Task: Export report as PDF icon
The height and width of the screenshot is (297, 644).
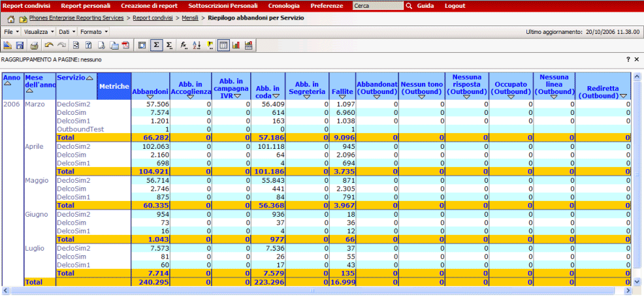Action: click(x=125, y=46)
